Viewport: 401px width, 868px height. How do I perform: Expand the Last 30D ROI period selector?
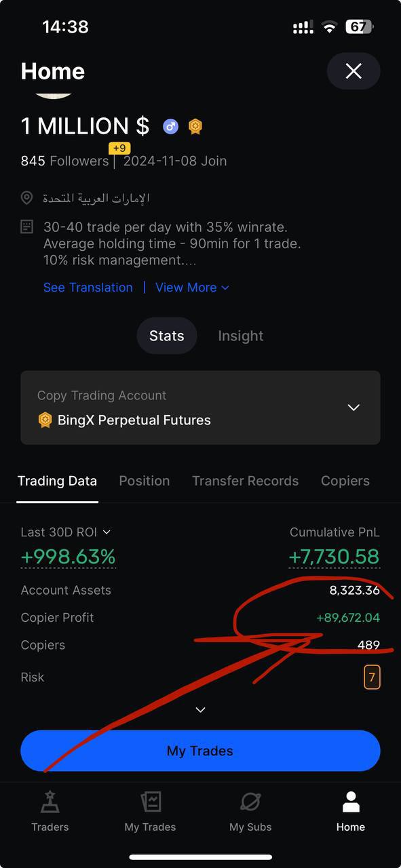coord(66,532)
